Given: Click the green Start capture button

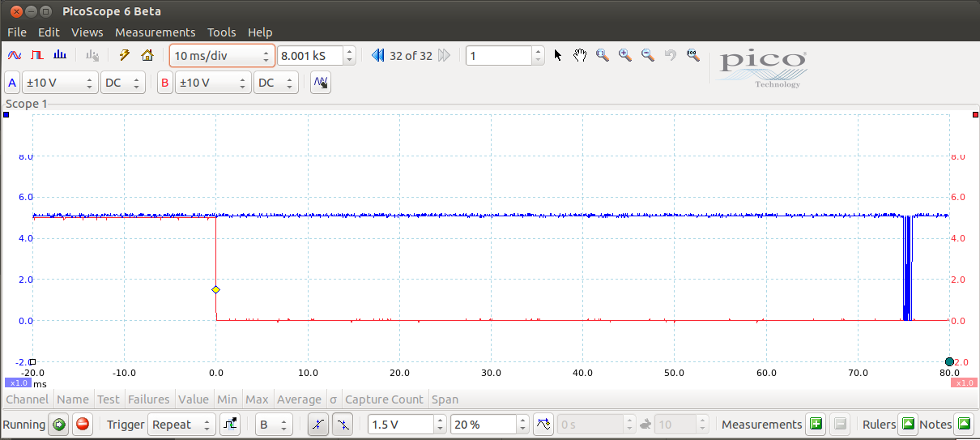Looking at the screenshot, I should pyautogui.click(x=58, y=424).
